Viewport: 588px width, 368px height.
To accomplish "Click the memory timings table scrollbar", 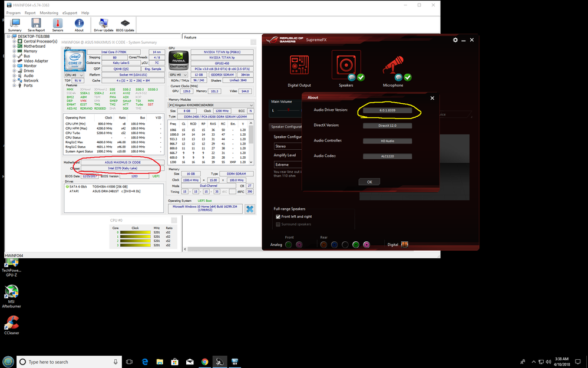I will 251,142.
